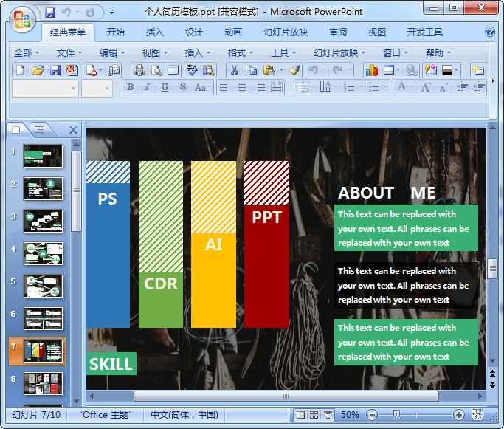This screenshot has width=504, height=429.
Task: Select slide 1 thumbnail
Action: point(43,156)
